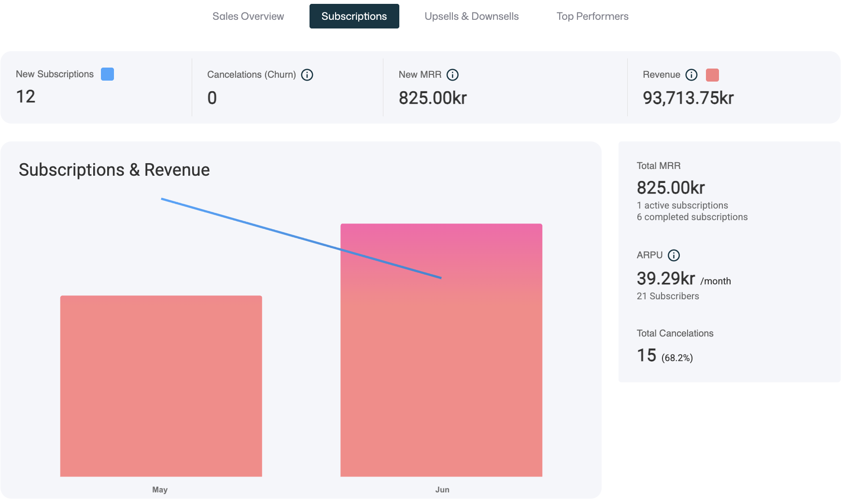Click the Revenue info icon
This screenshot has width=845, height=504.
click(x=691, y=75)
